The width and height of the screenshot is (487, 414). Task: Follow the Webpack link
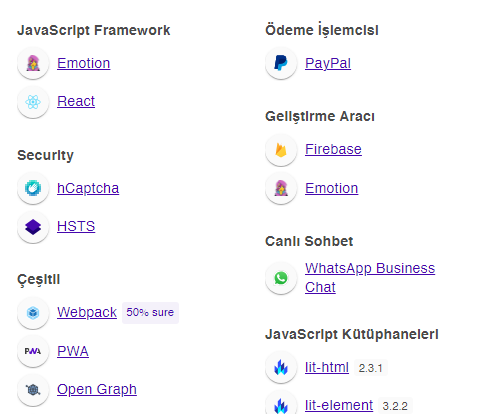coord(87,312)
